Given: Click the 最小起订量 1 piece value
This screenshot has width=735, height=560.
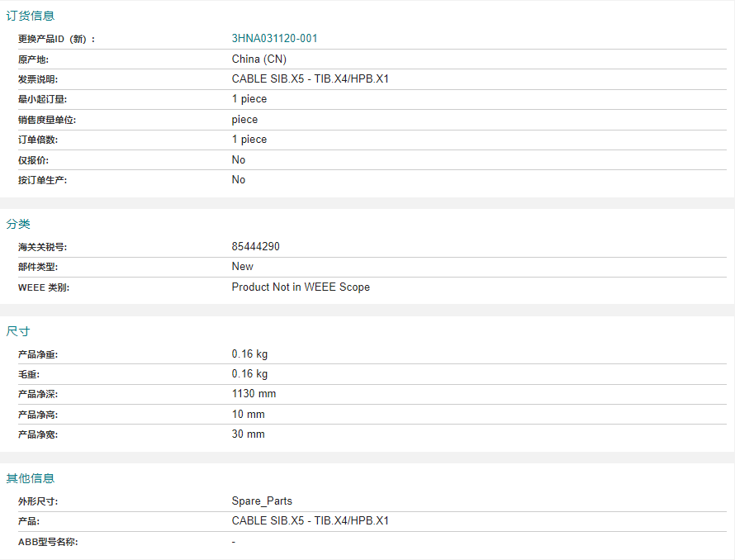Looking at the screenshot, I should point(249,99).
